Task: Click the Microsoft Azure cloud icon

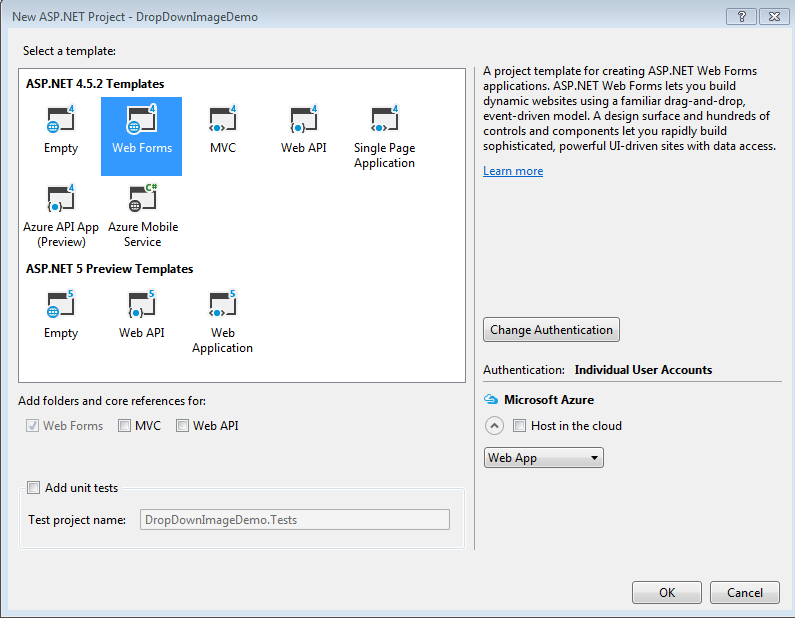Action: pyautogui.click(x=491, y=399)
